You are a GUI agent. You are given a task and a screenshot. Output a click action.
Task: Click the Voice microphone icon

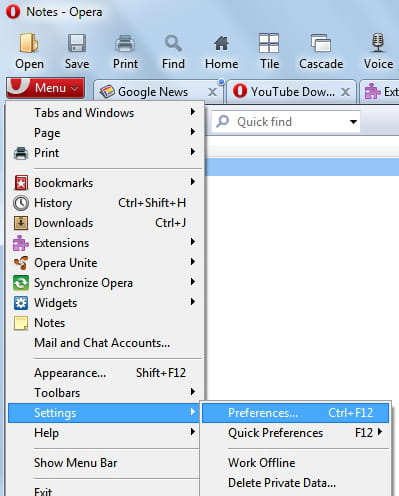378,43
